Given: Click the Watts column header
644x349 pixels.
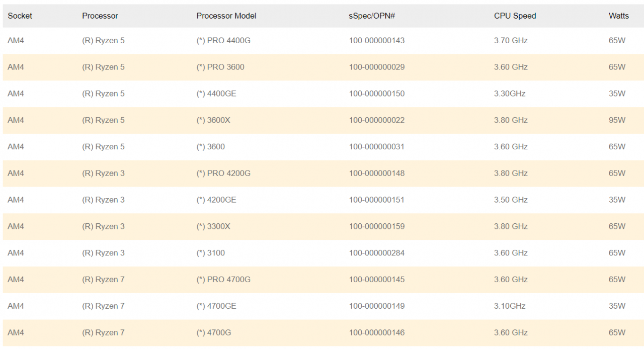Looking at the screenshot, I should coord(619,16).
